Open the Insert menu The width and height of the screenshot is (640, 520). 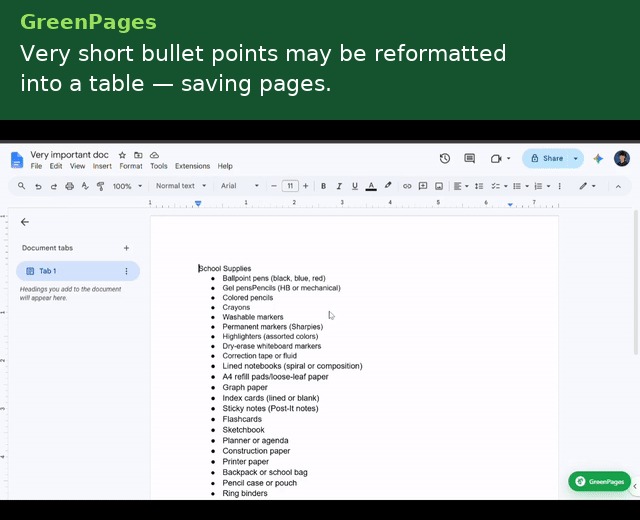[x=102, y=166]
